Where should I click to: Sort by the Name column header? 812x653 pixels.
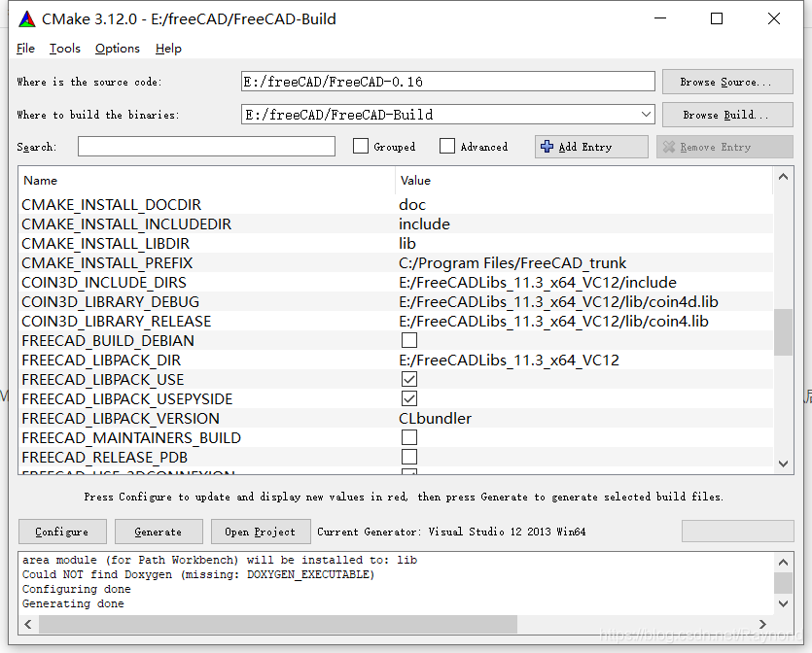[41, 180]
